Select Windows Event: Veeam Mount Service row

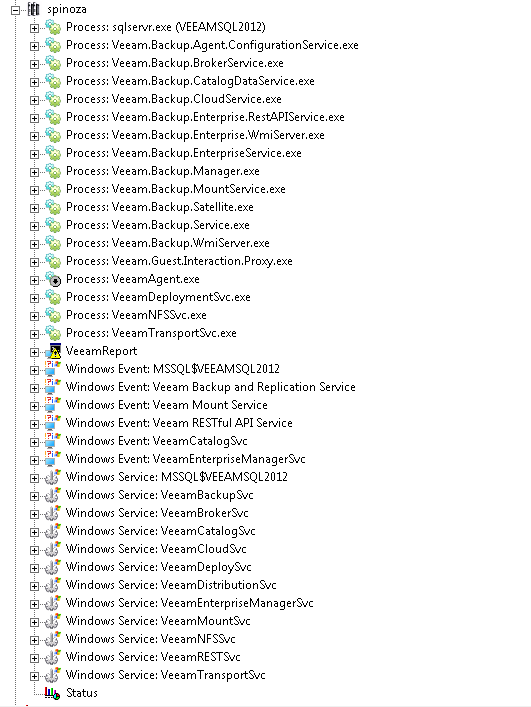167,405
